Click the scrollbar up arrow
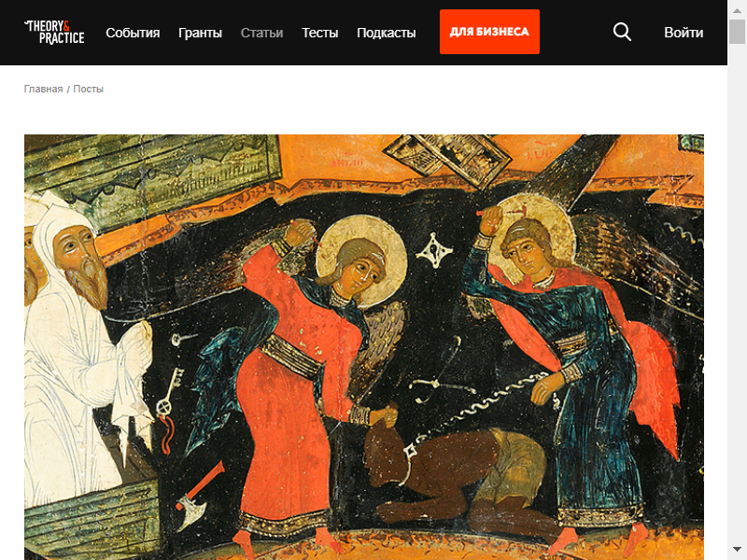Screen dimensions: 747x560 pos(737,10)
